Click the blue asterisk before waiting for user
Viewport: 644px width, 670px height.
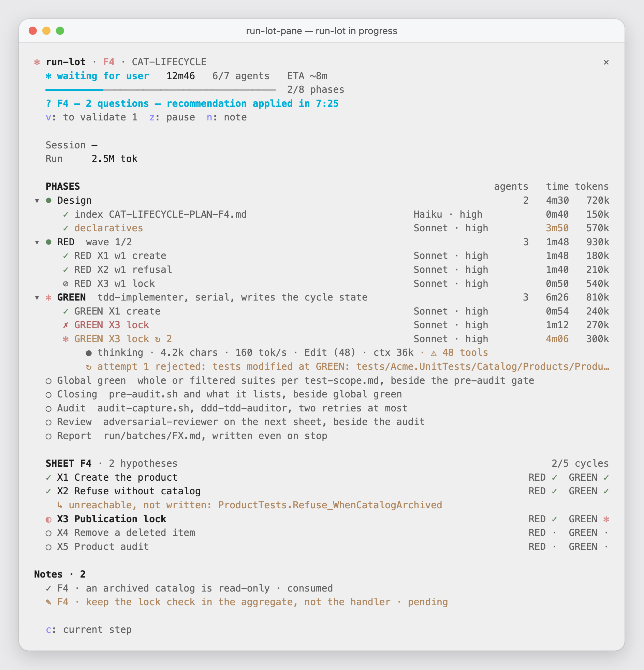coord(48,76)
